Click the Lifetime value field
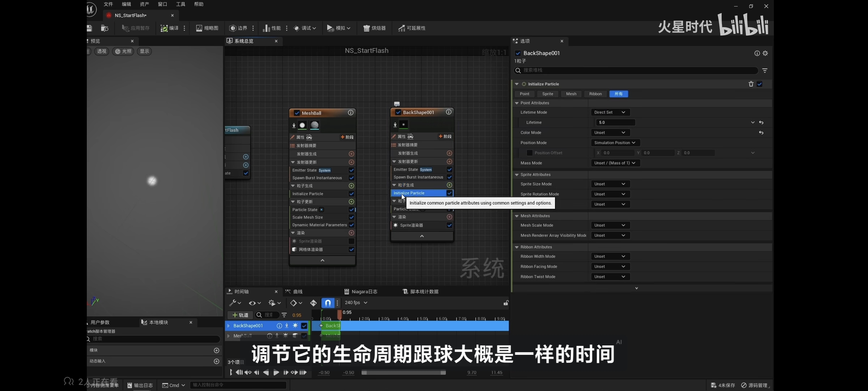868x391 pixels. coord(615,122)
